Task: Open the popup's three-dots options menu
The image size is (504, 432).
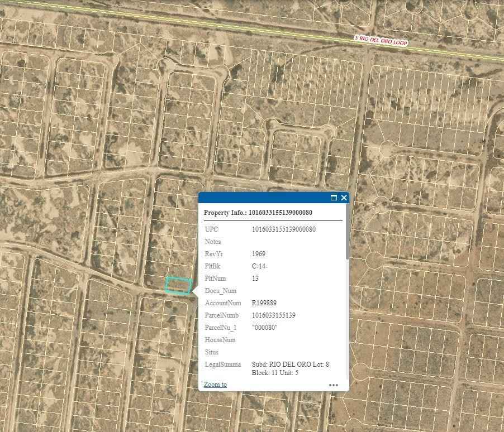Action: (334, 385)
